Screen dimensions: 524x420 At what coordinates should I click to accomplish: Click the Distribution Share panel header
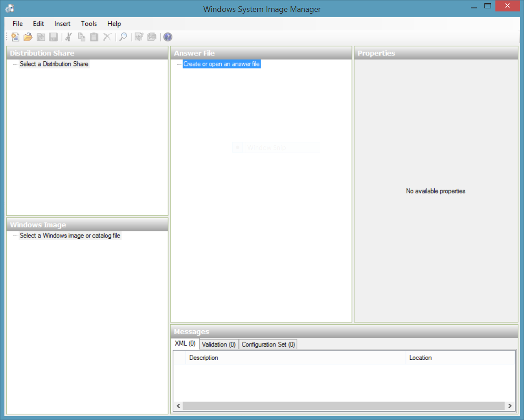(x=87, y=53)
